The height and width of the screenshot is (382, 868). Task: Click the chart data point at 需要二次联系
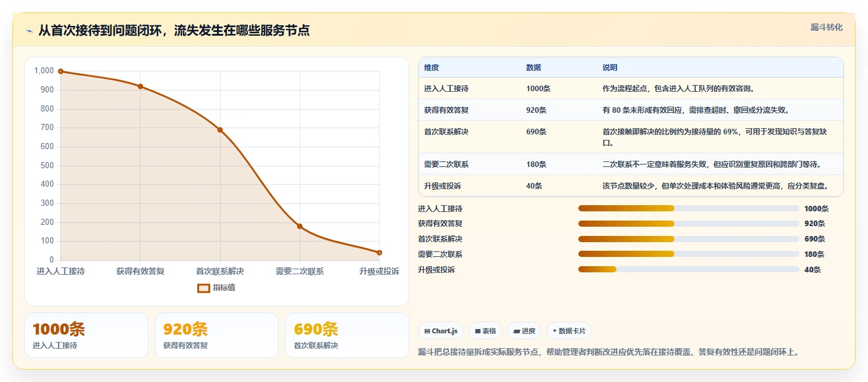[x=300, y=226]
